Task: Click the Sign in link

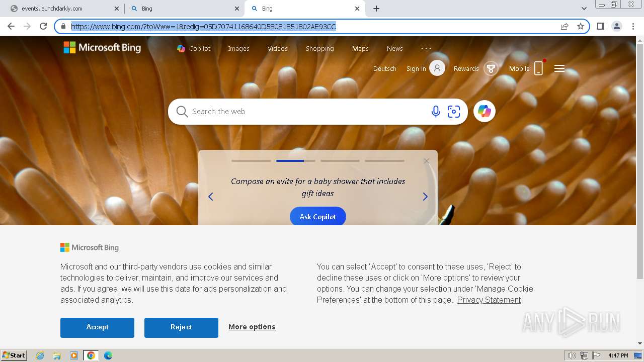Action: coord(416,68)
